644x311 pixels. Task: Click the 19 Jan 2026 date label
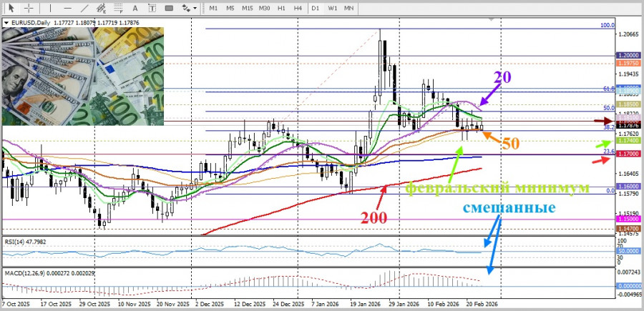[364, 305]
